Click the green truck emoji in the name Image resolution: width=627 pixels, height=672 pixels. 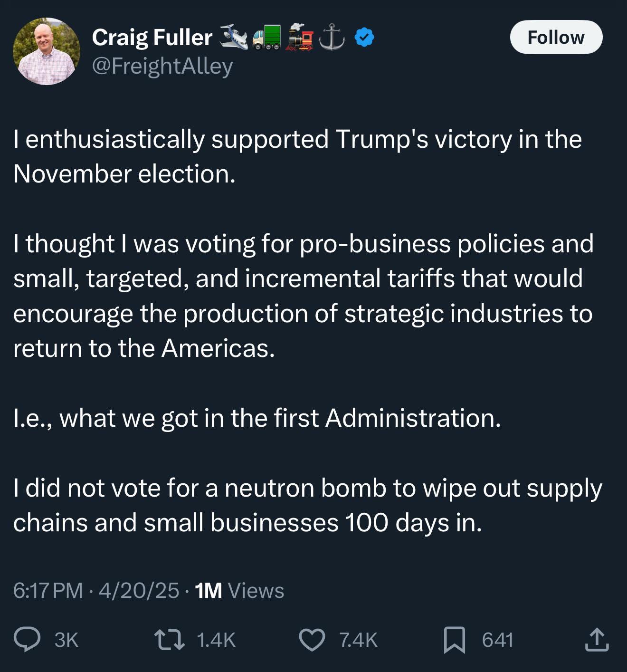(x=266, y=38)
